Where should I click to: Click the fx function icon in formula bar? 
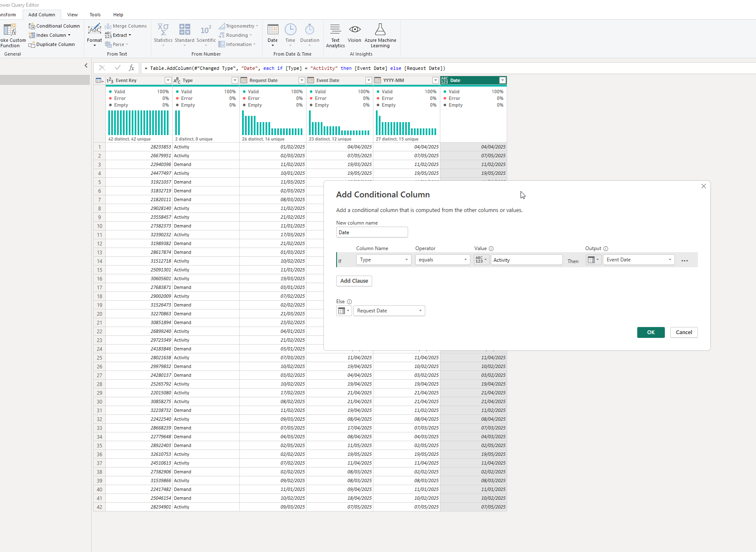(x=131, y=68)
